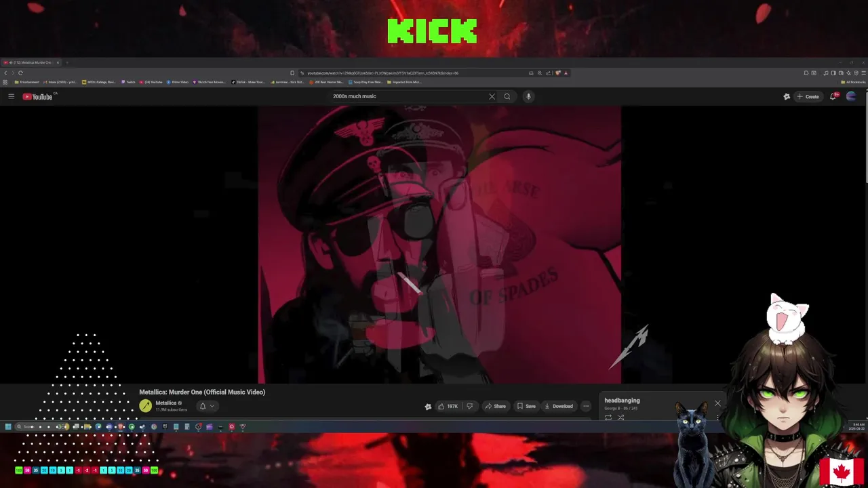
Task: Open the Entertainment bookmarks folder
Action: point(27,82)
